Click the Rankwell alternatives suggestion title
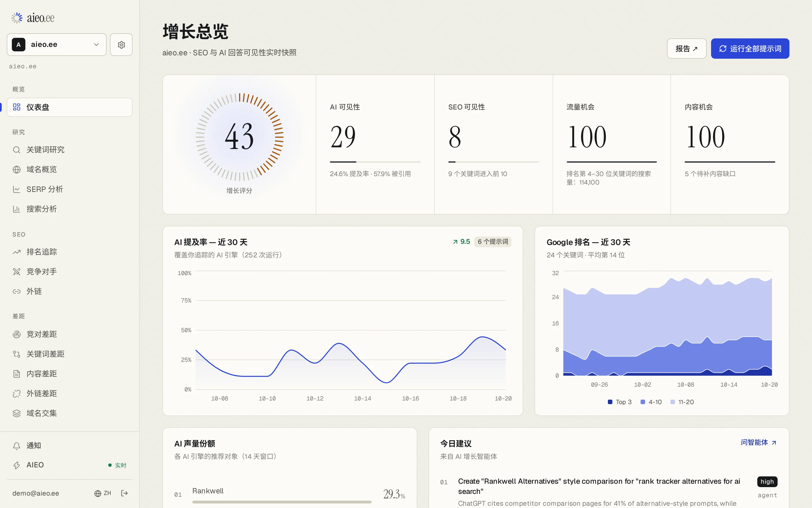This screenshot has width=812, height=508. tap(599, 486)
